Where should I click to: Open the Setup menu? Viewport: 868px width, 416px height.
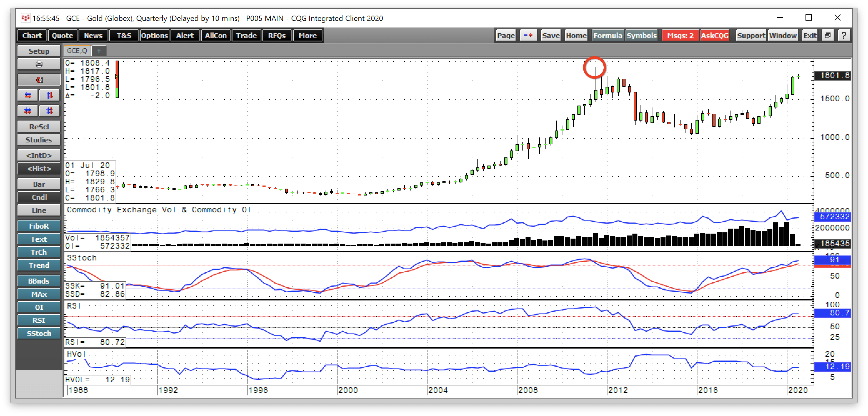(39, 51)
